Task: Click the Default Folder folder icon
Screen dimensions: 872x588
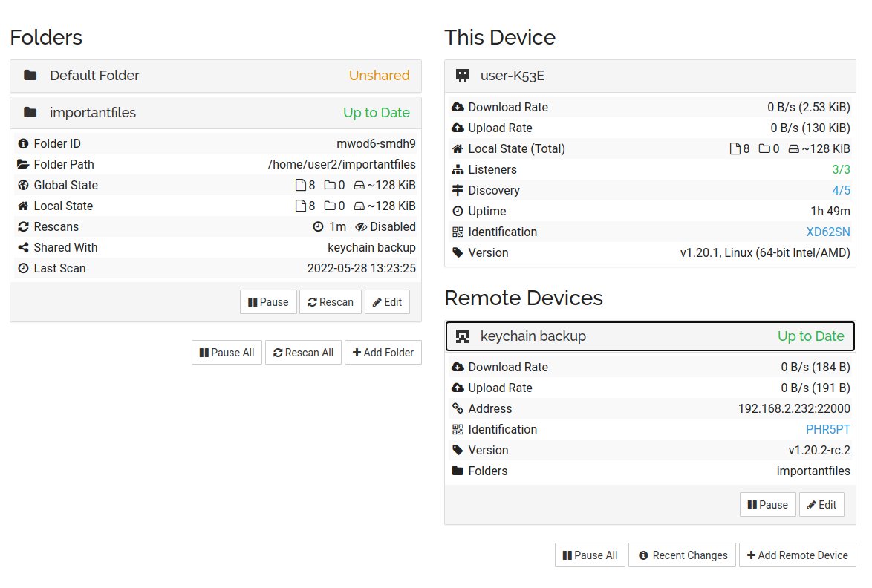Action: pos(30,75)
